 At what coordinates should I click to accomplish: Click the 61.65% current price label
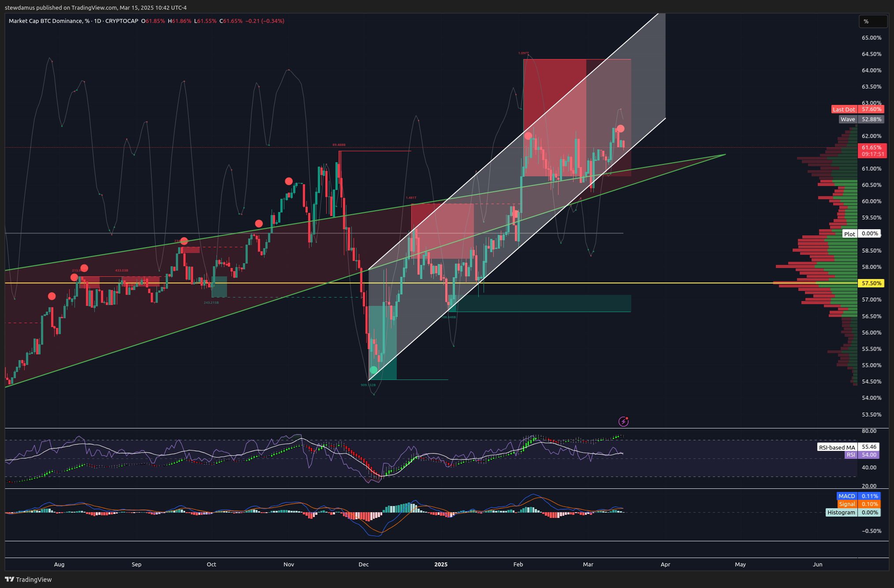click(x=872, y=148)
